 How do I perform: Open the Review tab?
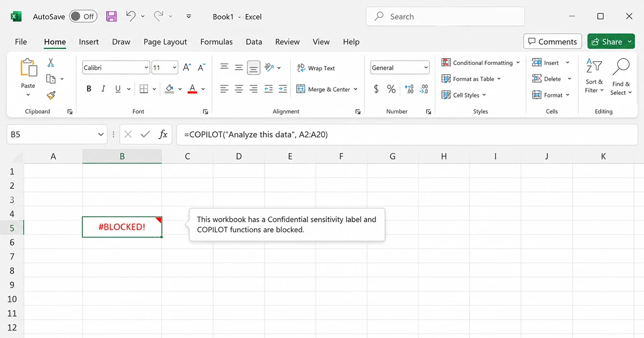click(x=287, y=42)
